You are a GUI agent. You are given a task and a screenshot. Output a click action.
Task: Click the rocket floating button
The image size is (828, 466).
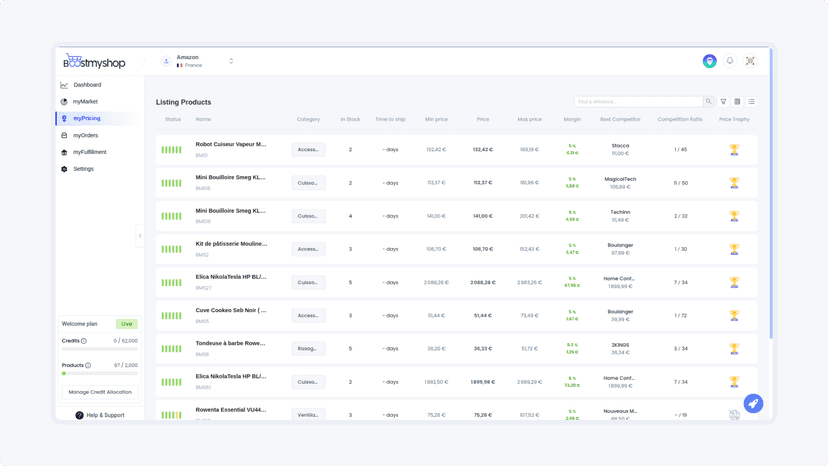coord(754,404)
